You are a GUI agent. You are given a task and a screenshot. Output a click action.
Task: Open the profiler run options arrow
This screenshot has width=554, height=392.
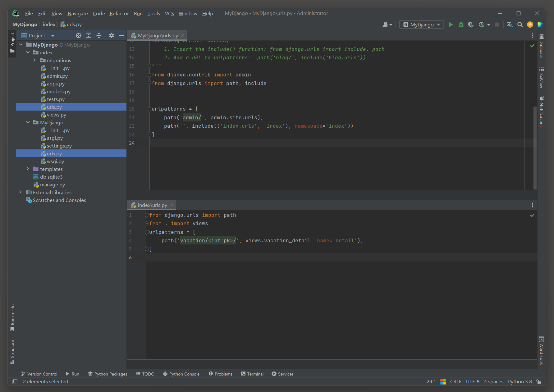(489, 25)
